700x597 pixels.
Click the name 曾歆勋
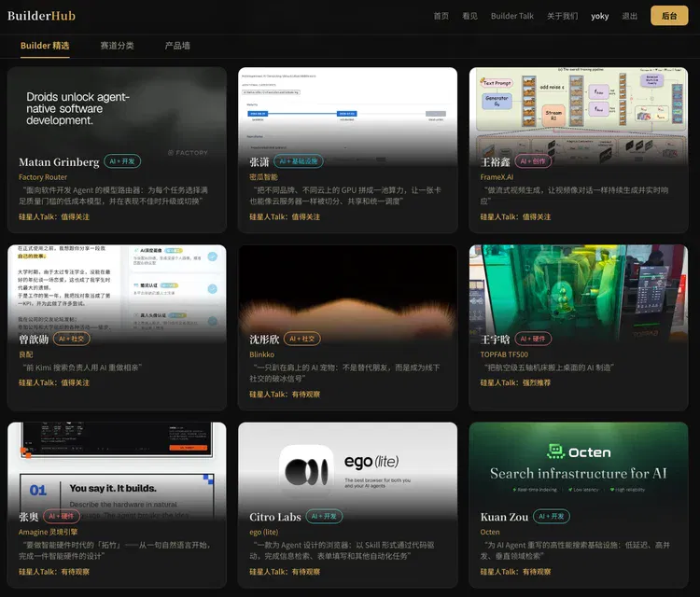coord(34,340)
